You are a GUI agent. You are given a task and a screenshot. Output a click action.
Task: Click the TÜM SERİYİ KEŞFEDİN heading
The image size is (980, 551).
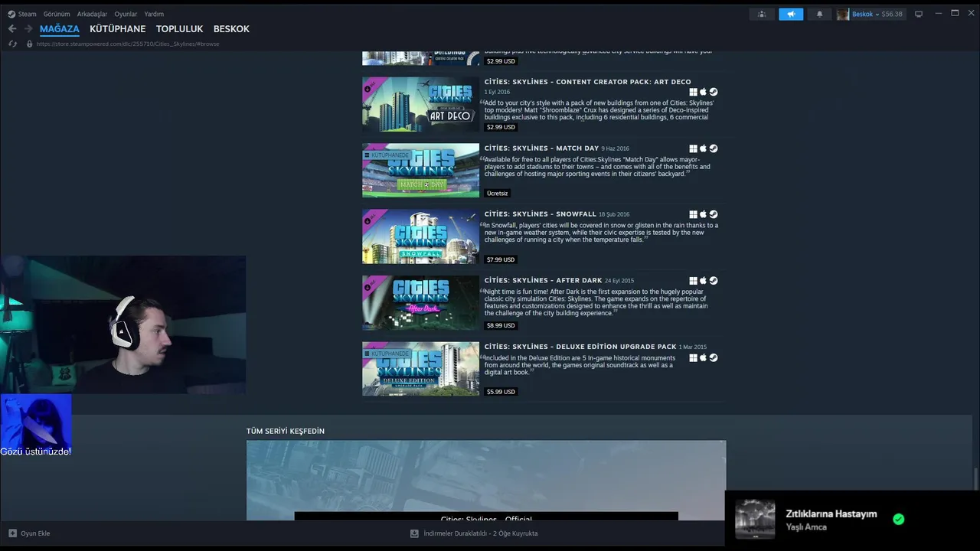click(286, 432)
